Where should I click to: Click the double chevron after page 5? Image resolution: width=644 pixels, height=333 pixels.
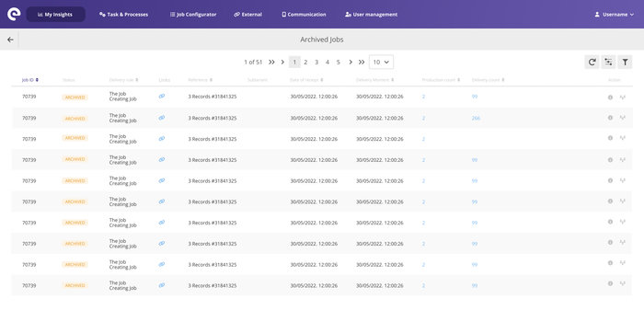tap(362, 62)
